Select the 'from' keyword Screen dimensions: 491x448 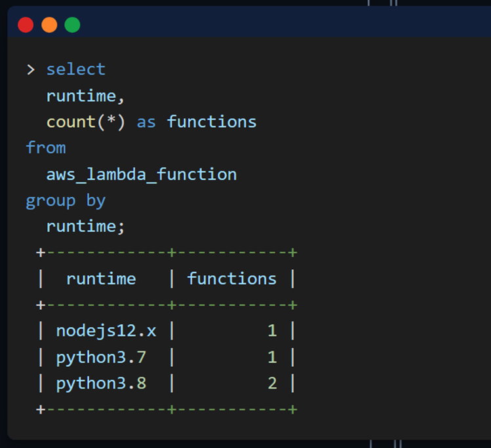(46, 148)
